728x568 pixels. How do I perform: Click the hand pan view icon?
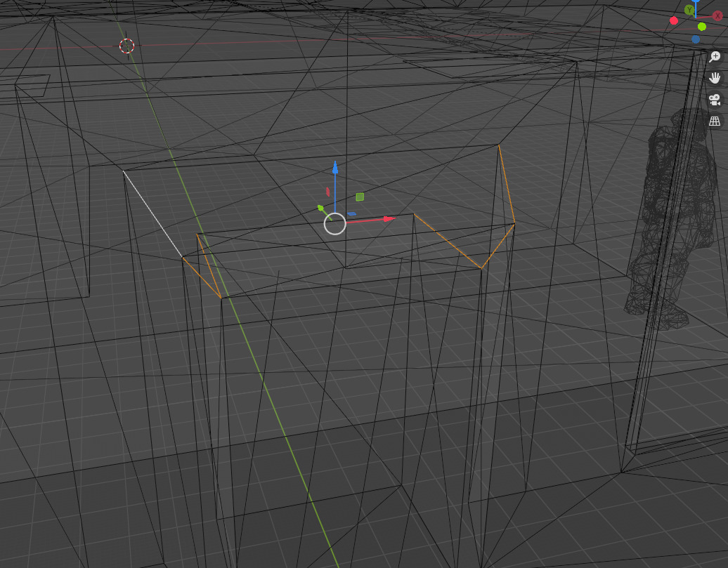[715, 78]
